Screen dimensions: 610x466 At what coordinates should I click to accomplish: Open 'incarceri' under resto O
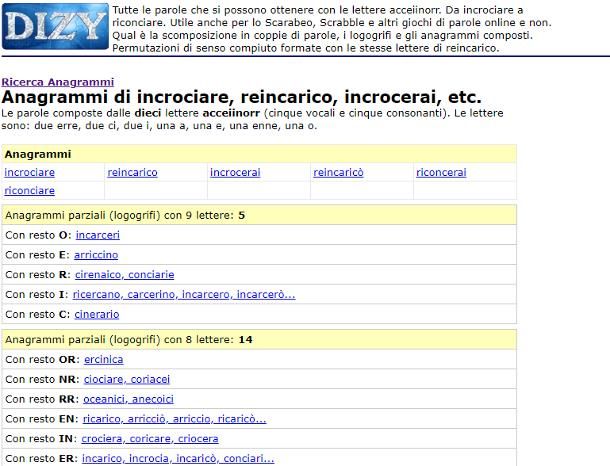97,235
